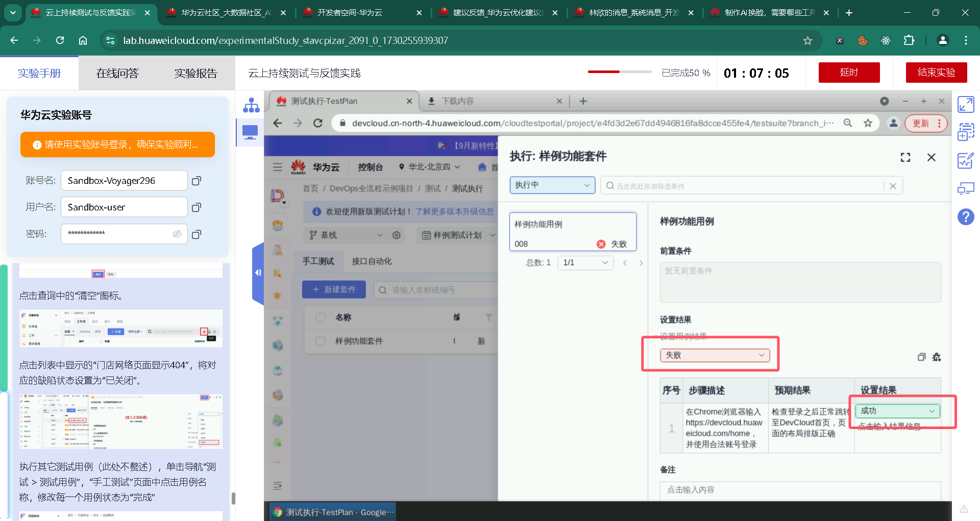Viewport: 980px width, 521px height.
Task: Open the lab topology diagram icon
Action: point(251,105)
